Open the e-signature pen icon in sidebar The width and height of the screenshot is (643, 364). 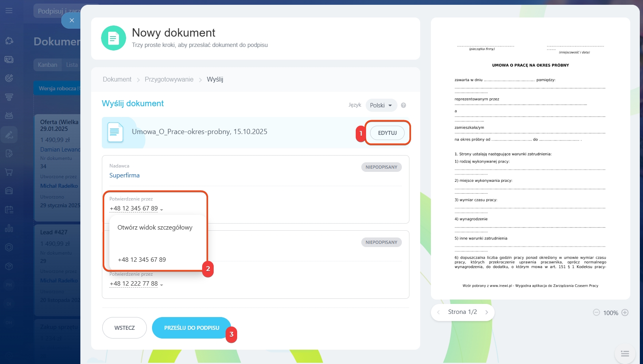[x=9, y=135]
